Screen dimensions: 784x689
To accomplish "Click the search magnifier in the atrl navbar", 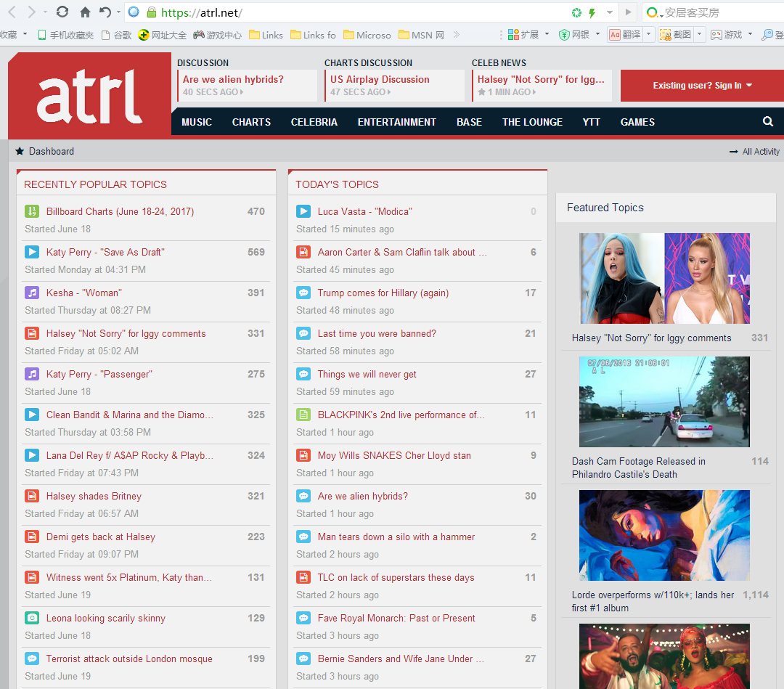I will click(768, 122).
